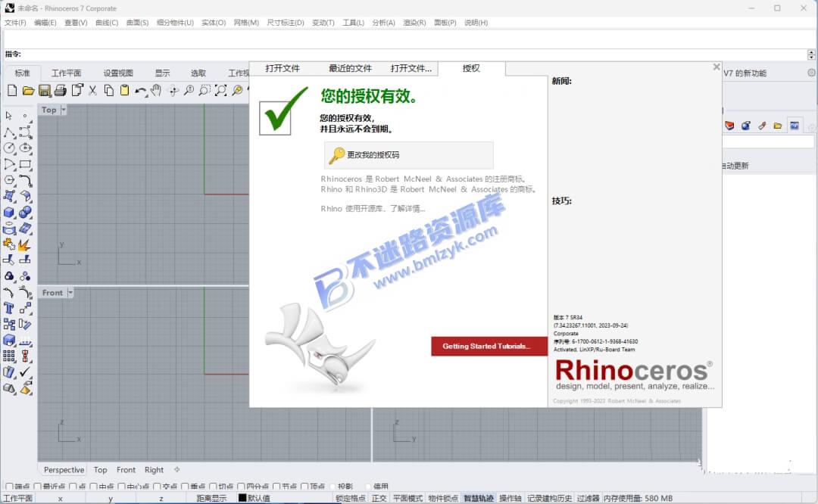
Task: Select the Polygon tool in sidebar
Action: click(x=9, y=180)
